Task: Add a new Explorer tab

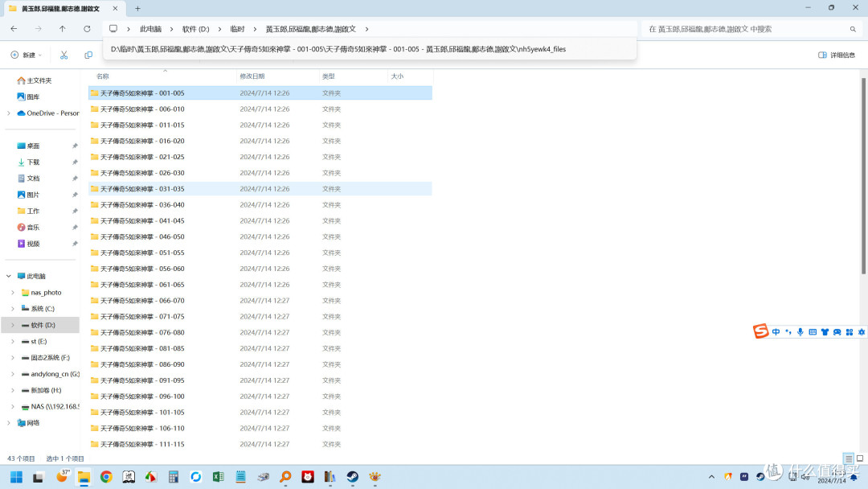Action: tap(138, 8)
